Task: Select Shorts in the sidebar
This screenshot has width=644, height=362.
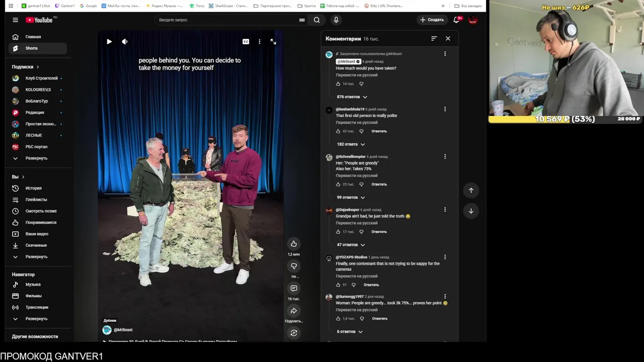Action: coord(39,48)
